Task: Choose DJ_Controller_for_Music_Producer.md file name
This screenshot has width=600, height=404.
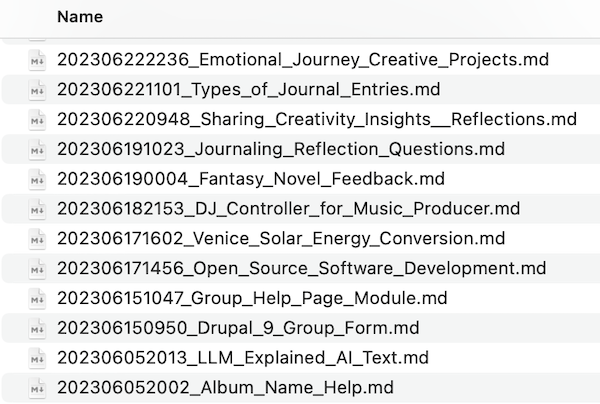Action: pyautogui.click(x=289, y=209)
